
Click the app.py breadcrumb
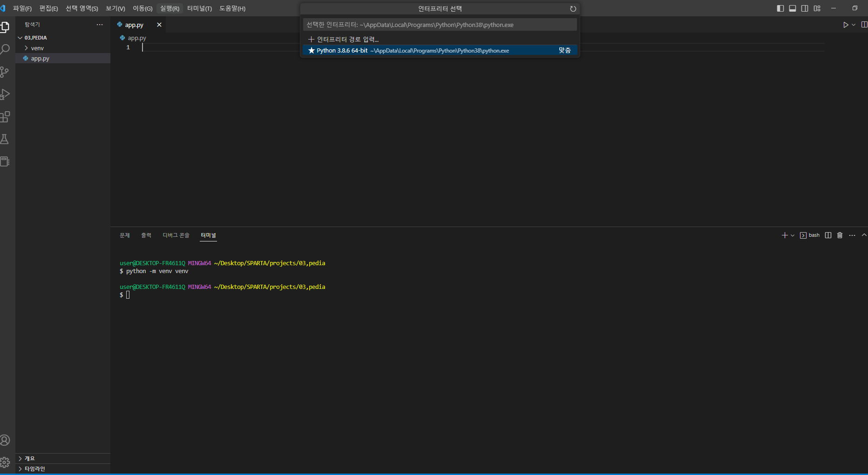tap(133, 38)
